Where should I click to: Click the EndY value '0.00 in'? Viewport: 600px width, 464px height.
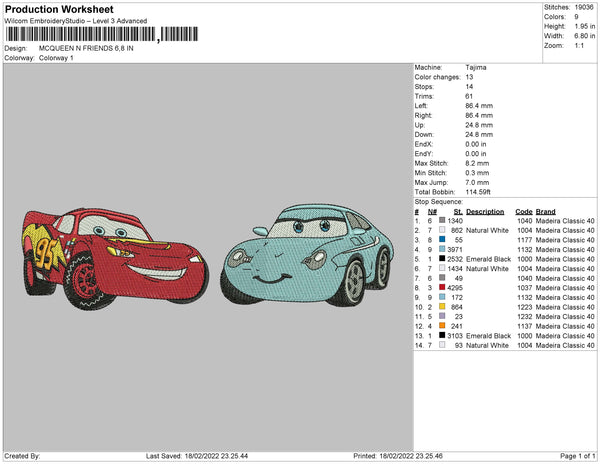click(476, 154)
